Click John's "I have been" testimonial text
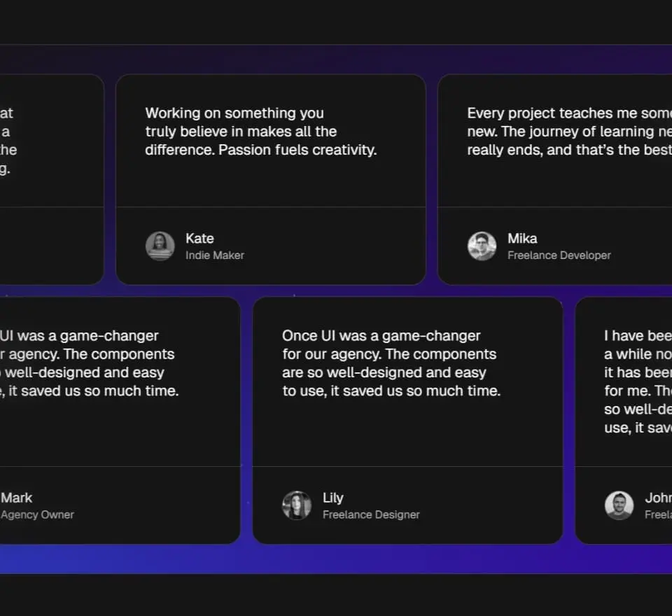Screen dimensions: 672x616 pyautogui.click(x=638, y=381)
